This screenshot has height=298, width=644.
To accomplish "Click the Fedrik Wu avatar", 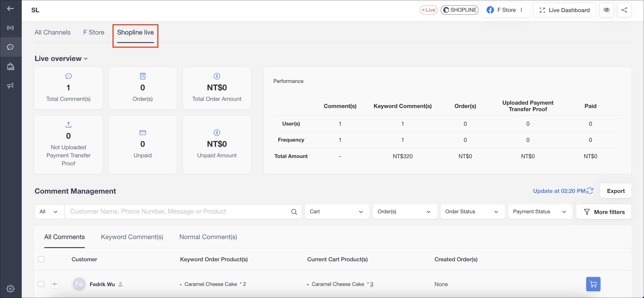I will click(79, 284).
